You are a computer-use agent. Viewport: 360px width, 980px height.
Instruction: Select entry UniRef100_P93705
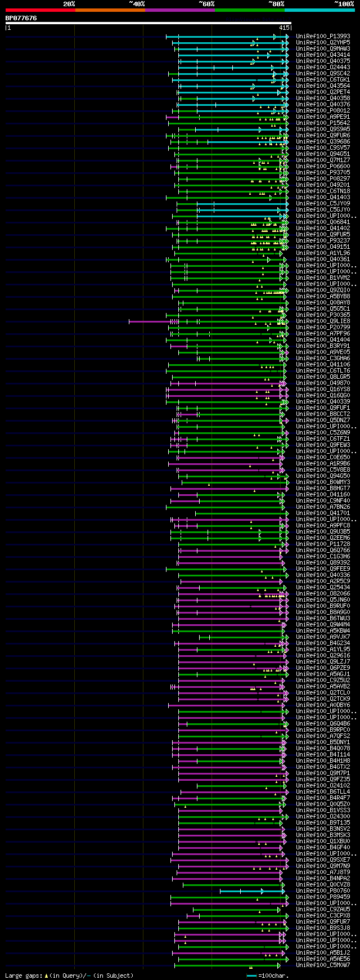point(323,173)
